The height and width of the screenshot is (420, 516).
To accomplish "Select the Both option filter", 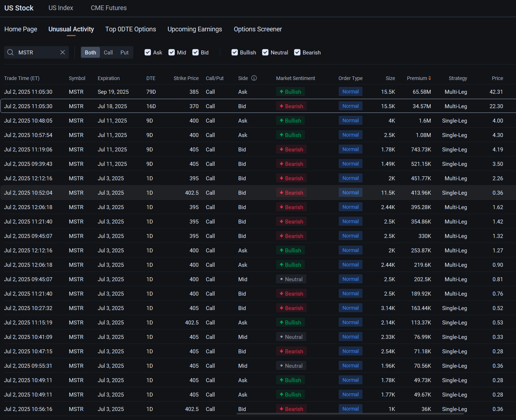I will click(90, 52).
